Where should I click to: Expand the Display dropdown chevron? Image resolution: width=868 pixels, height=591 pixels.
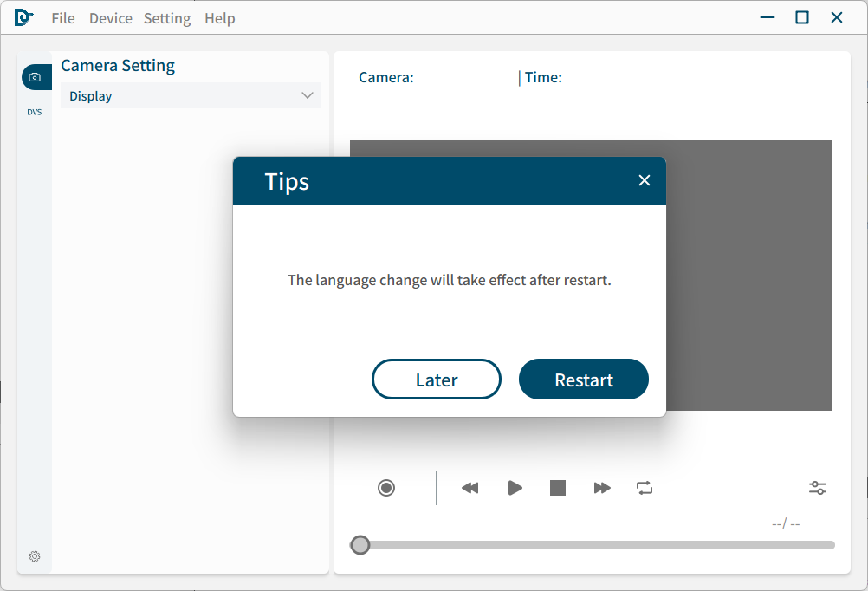coord(307,95)
